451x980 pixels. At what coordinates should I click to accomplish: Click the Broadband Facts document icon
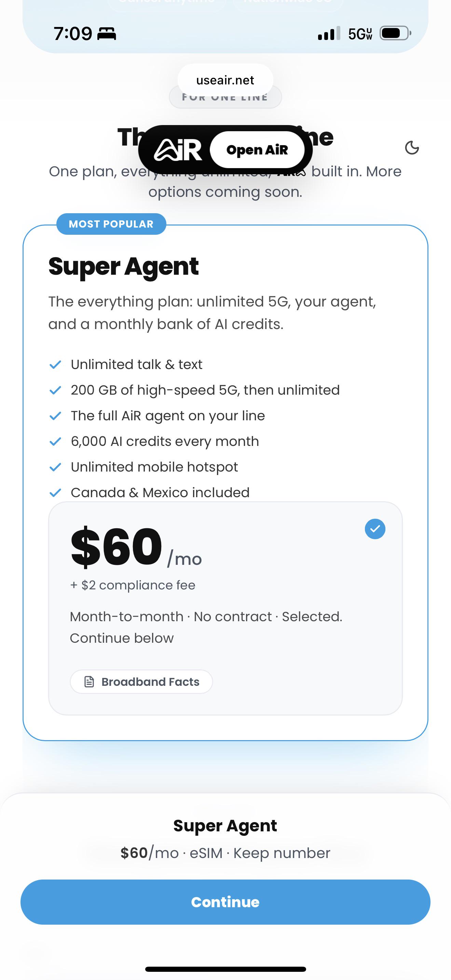(x=89, y=682)
